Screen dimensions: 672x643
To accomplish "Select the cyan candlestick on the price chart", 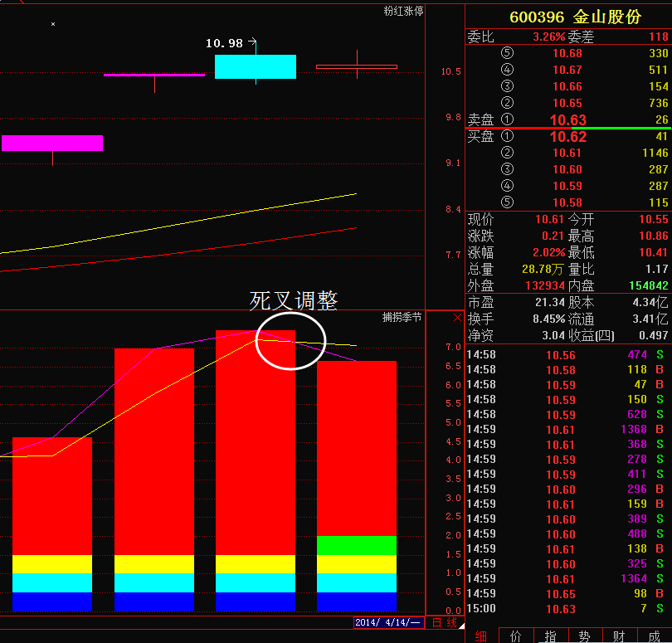I will coord(256,66).
